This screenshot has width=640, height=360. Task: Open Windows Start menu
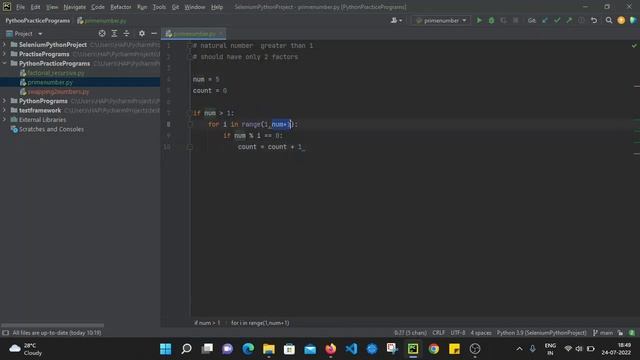[166, 349]
